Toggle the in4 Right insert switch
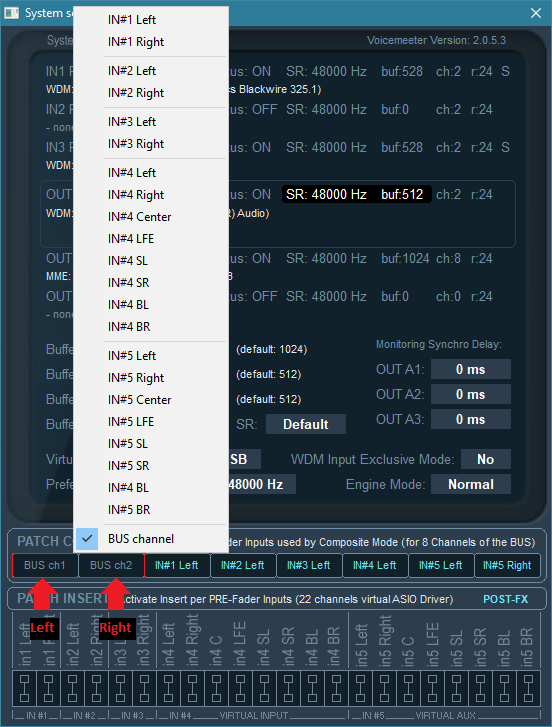The image size is (552, 727). [192, 689]
